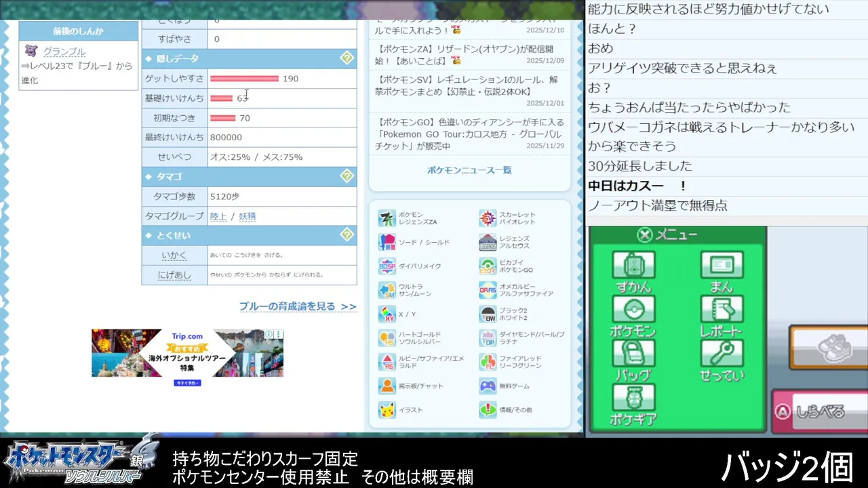Open the HeartGold SoulSilver icon
Image resolution: width=868 pixels, height=488 pixels.
tap(387, 338)
